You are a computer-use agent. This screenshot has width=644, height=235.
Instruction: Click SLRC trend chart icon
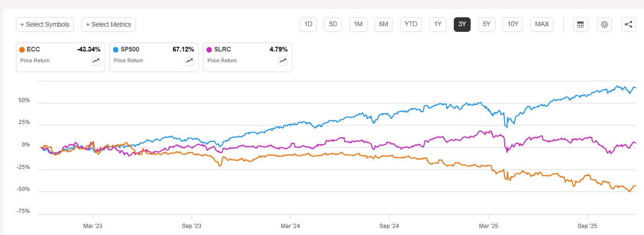283,61
